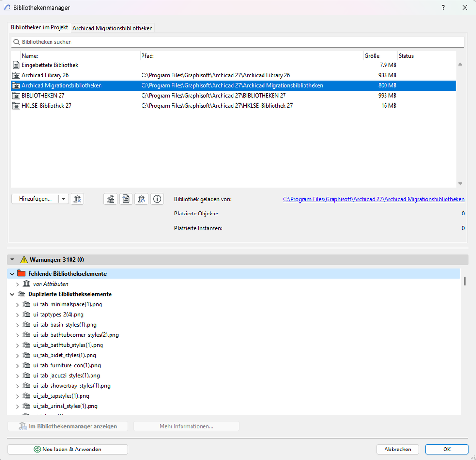Click library list scrollbar up arrow
The image size is (476, 460).
pyautogui.click(x=460, y=64)
